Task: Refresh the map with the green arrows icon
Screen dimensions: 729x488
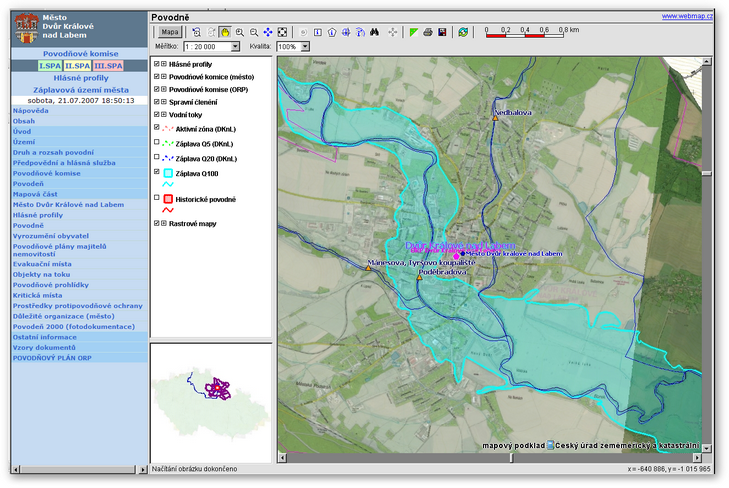Action: tap(463, 32)
